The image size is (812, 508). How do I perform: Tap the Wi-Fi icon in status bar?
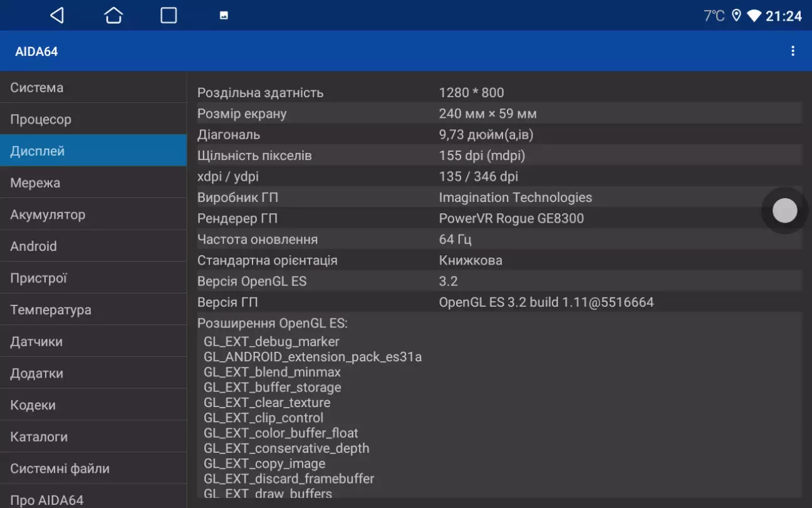coord(754,16)
